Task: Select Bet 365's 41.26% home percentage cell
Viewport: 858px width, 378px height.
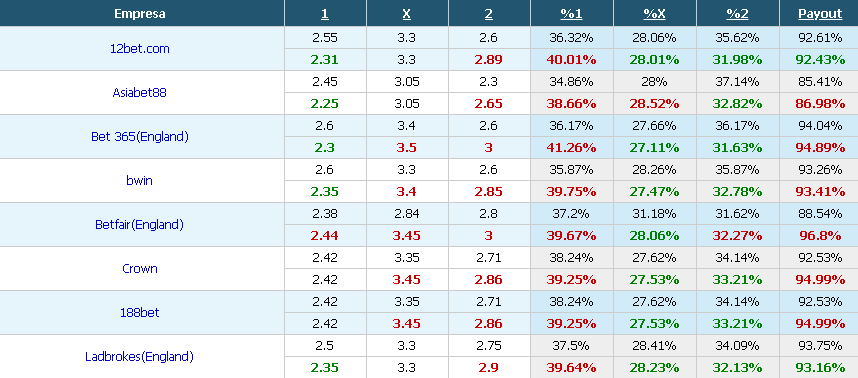Action: click(571, 148)
